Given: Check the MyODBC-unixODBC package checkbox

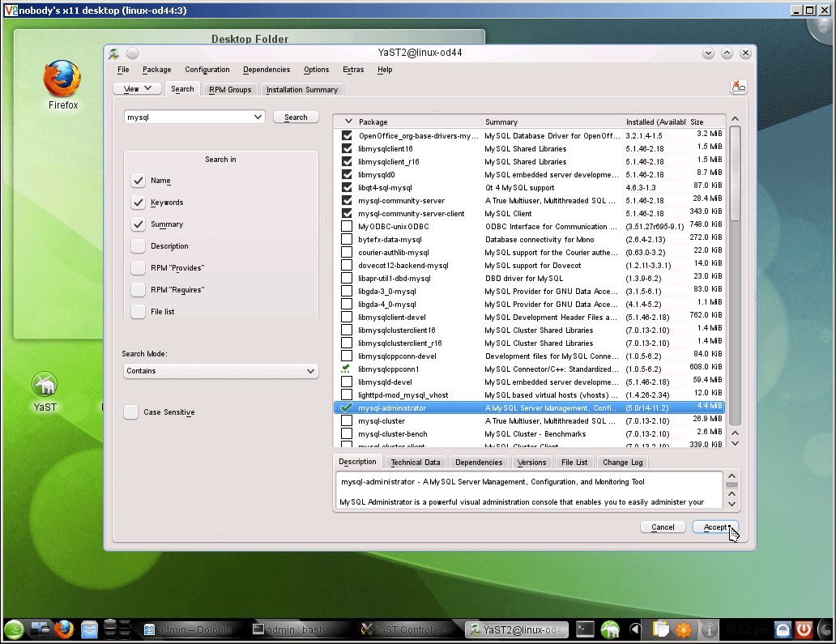Looking at the screenshot, I should [x=347, y=227].
